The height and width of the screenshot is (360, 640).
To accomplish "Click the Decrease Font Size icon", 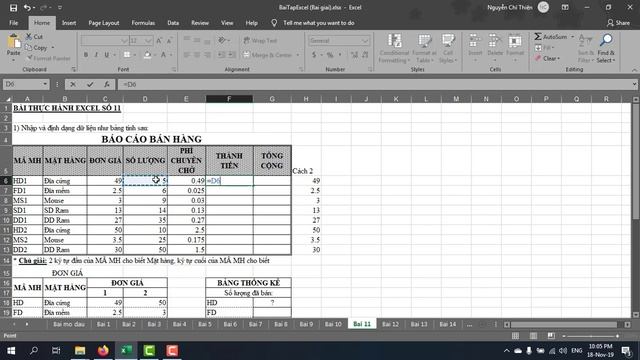I will [170, 40].
